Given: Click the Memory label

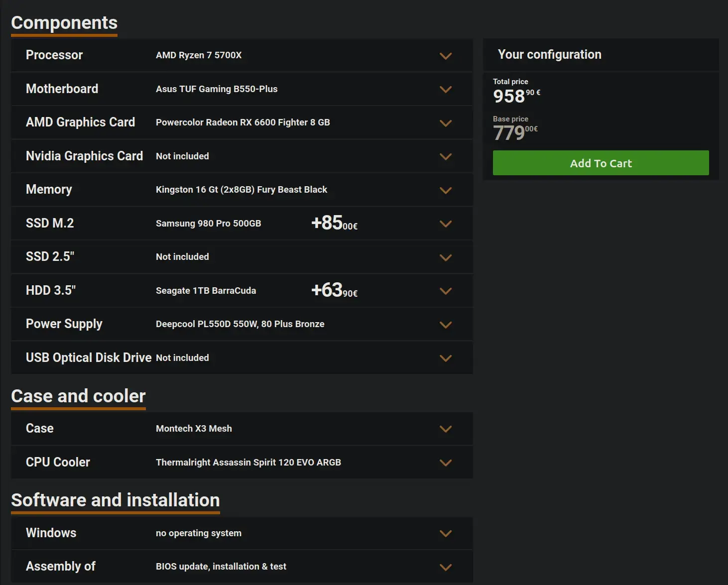Looking at the screenshot, I should tap(49, 190).
